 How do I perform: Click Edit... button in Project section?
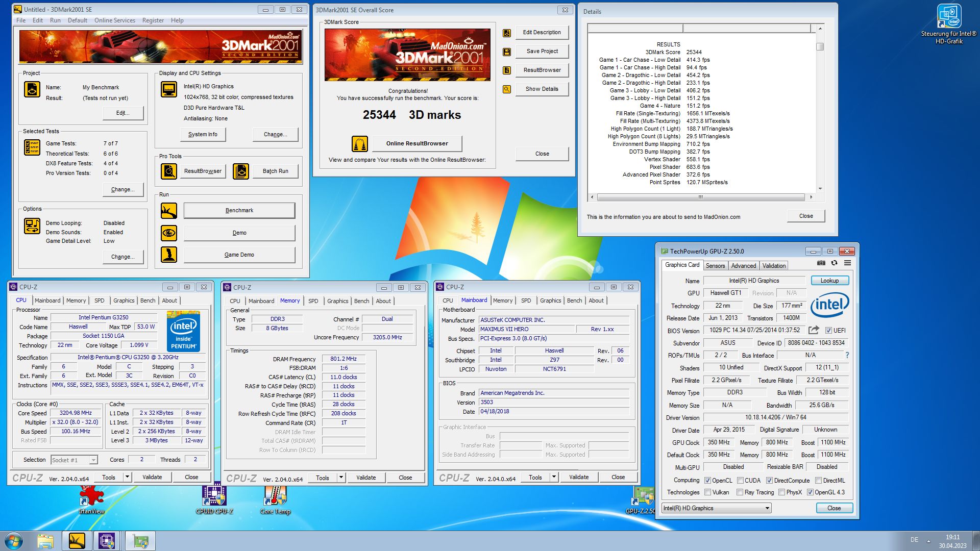[x=123, y=113]
